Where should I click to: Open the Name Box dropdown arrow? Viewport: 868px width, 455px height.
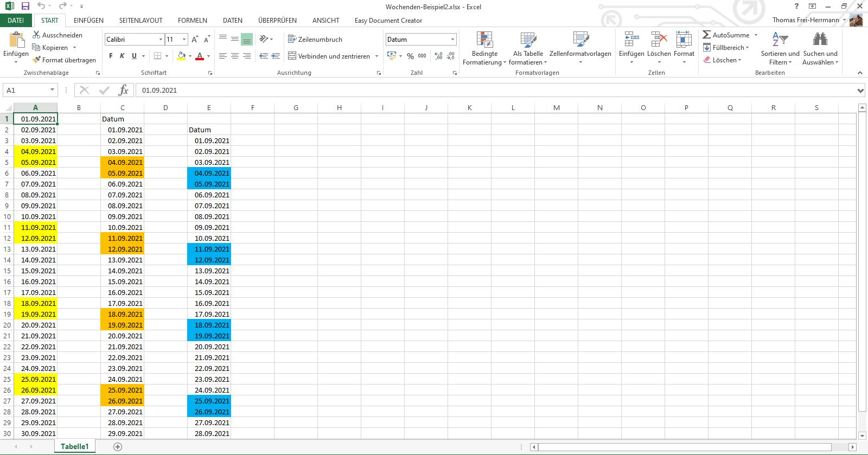52,90
